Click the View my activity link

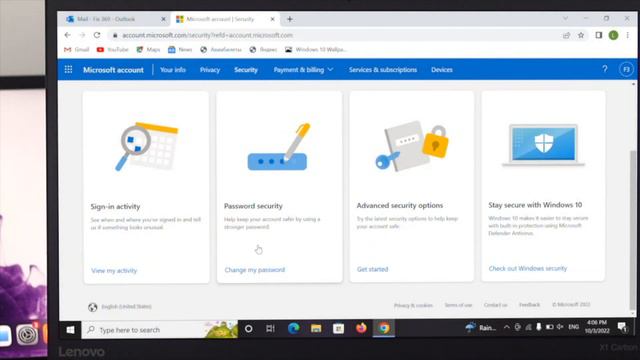point(114,271)
